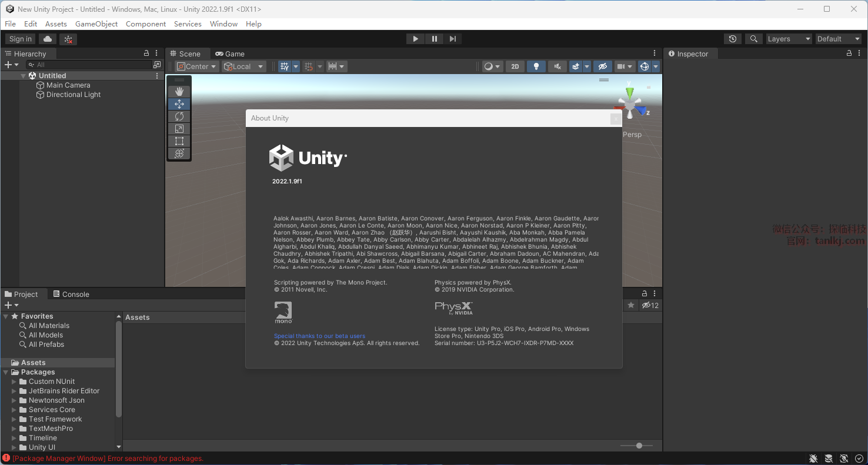Click the asset icon size slider
The height and width of the screenshot is (465, 868).
tap(639, 446)
